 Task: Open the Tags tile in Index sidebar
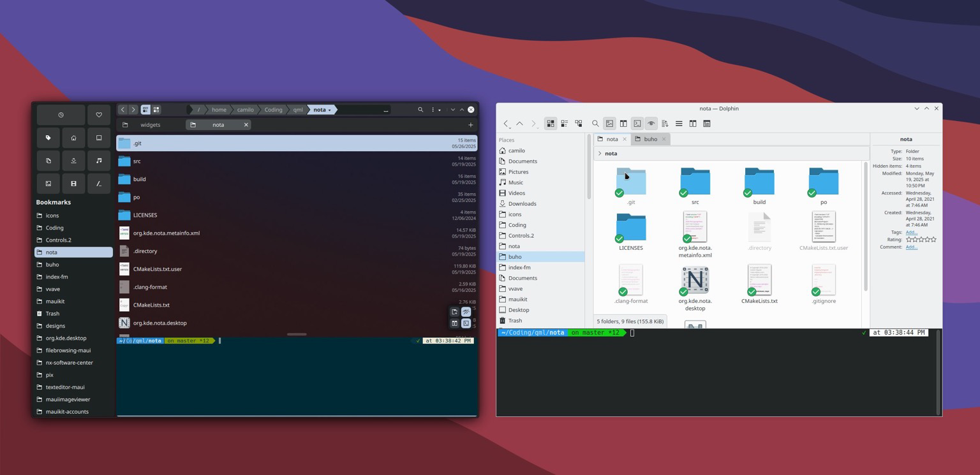(x=48, y=138)
